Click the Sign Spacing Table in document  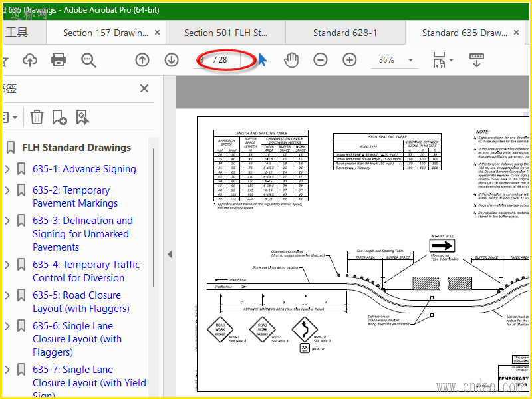click(387, 152)
